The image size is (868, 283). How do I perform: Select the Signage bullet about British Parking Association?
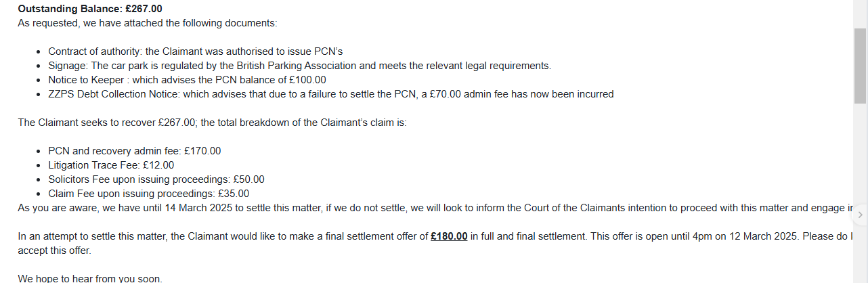[x=300, y=66]
